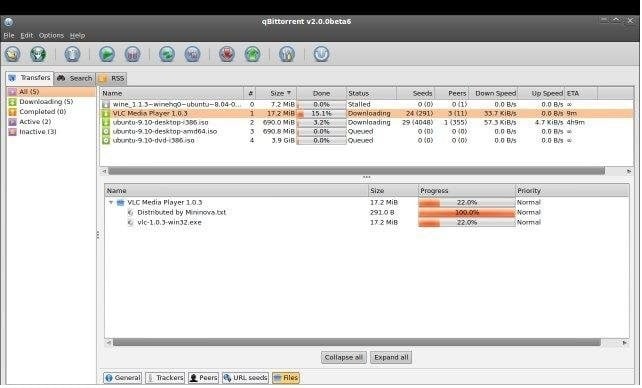Click the 33.7 KiB/s down speed value
The image size is (642, 388).
tap(500, 113)
